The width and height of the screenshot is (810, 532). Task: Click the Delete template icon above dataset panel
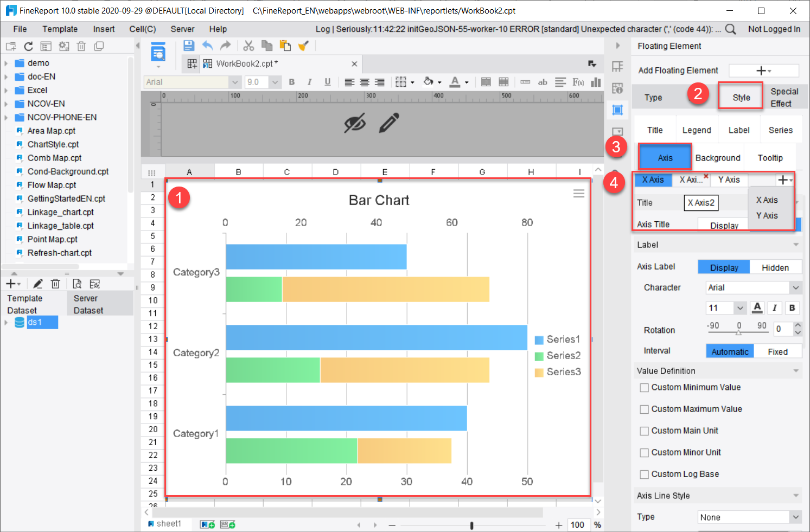click(x=55, y=283)
